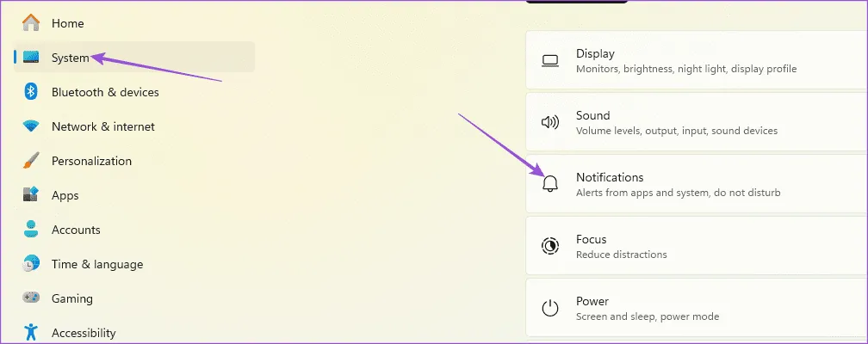Click the Time & language globe icon
868x344 pixels.
(x=31, y=264)
